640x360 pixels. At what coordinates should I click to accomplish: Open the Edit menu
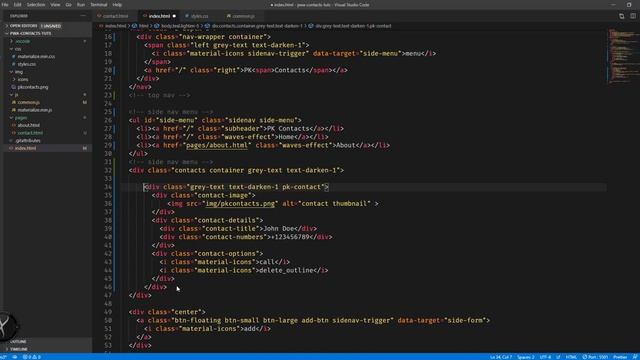17,4
